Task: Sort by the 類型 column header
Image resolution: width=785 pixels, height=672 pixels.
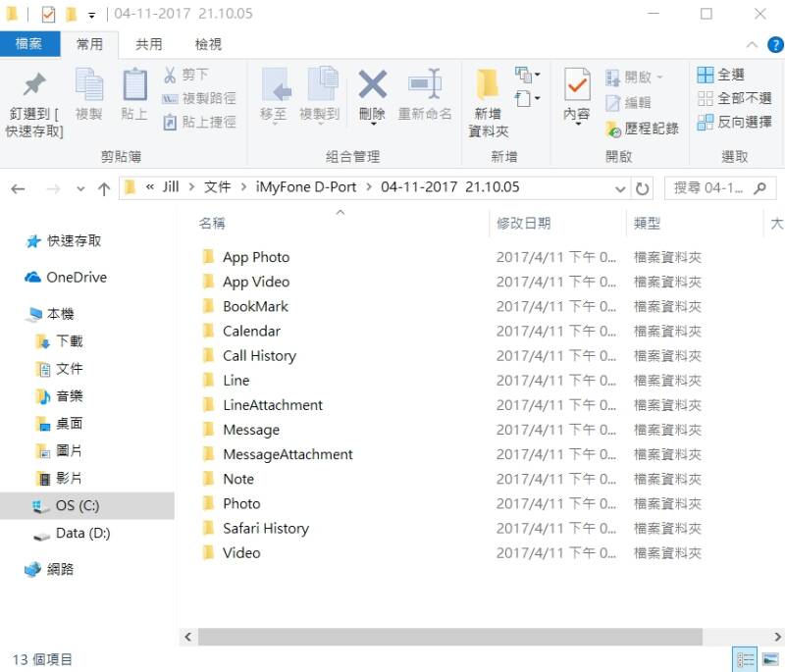Action: point(647,223)
